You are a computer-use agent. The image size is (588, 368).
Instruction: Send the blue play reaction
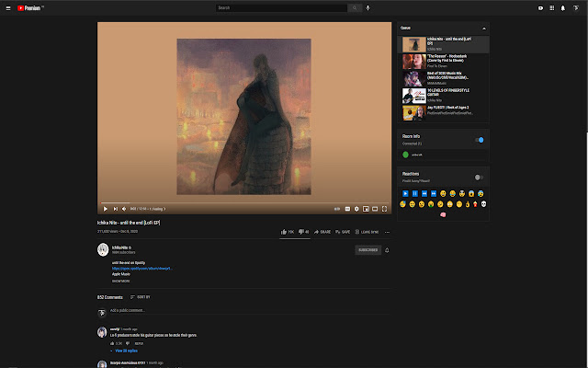[x=405, y=194]
